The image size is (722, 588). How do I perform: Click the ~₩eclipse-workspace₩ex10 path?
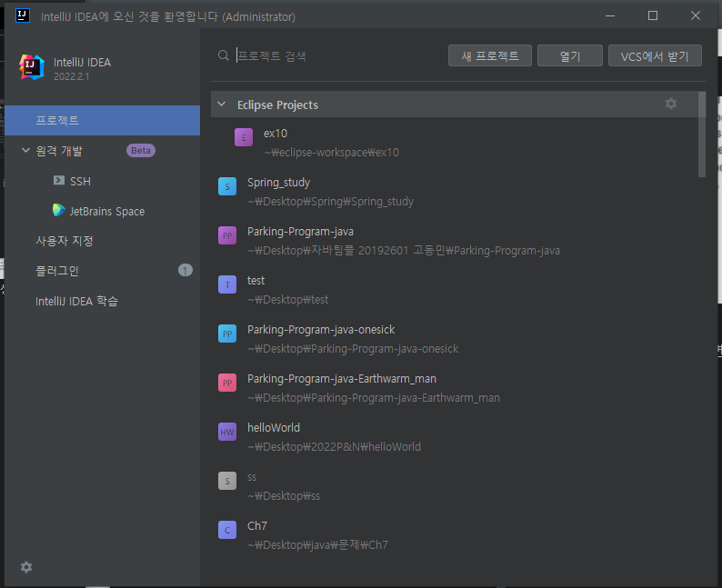(332, 153)
